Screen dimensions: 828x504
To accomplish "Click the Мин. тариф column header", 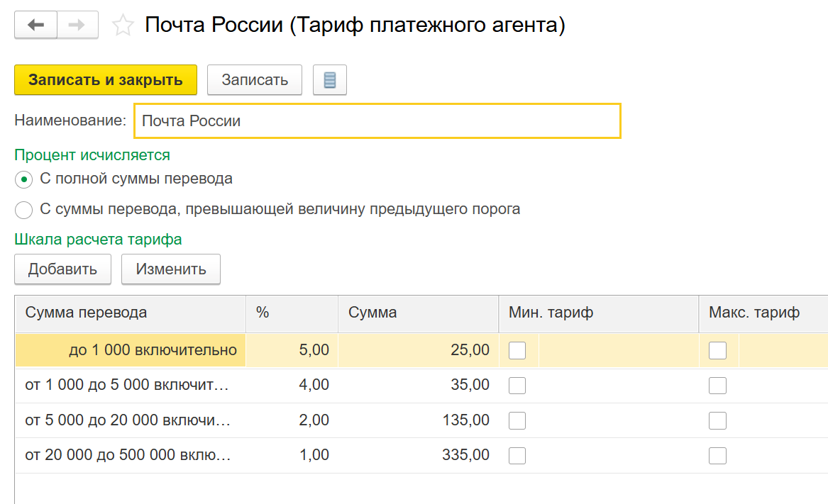I will (x=599, y=313).
